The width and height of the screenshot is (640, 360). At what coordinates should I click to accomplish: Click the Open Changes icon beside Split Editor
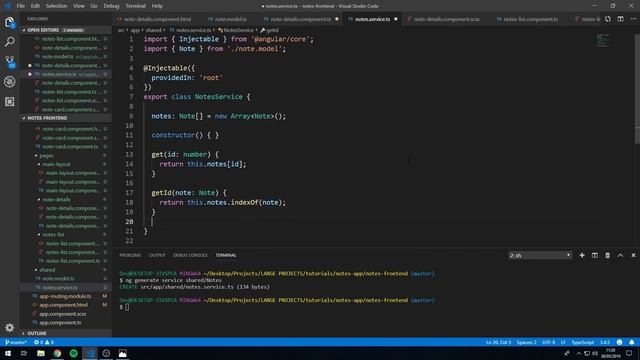pos(608,19)
